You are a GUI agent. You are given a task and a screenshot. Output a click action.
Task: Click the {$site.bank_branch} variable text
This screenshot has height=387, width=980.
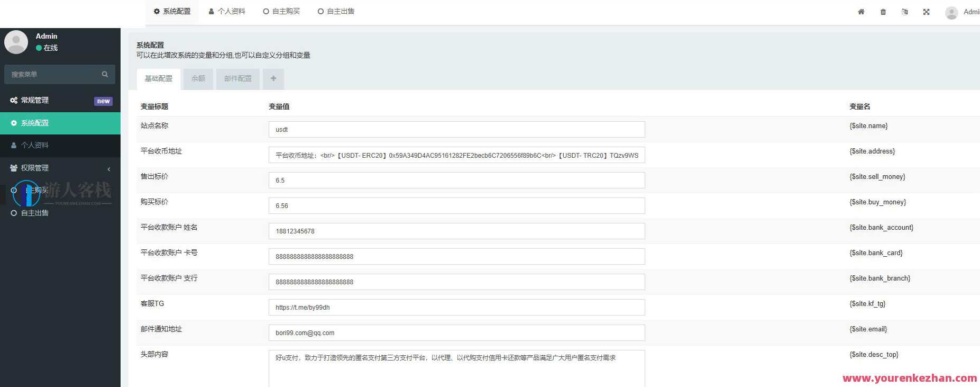click(880, 278)
